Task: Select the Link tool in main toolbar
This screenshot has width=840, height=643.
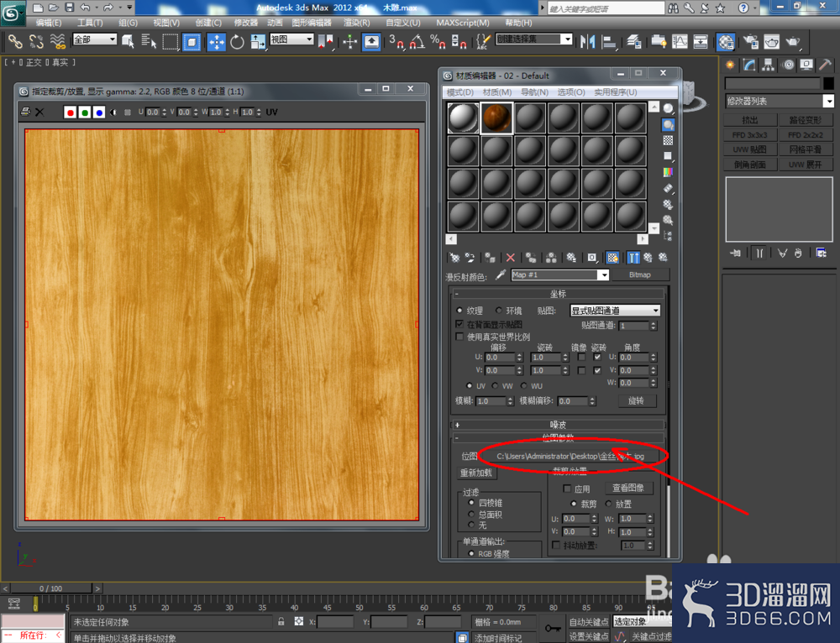Action: click(x=14, y=41)
